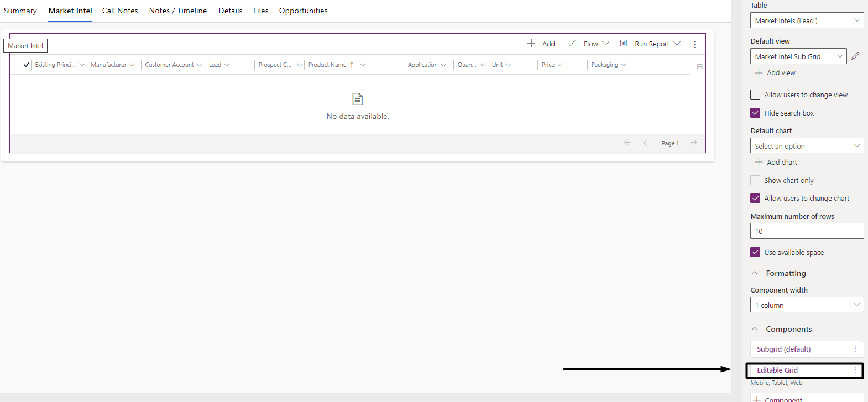Click the save icon at grid right edge

pos(699,67)
